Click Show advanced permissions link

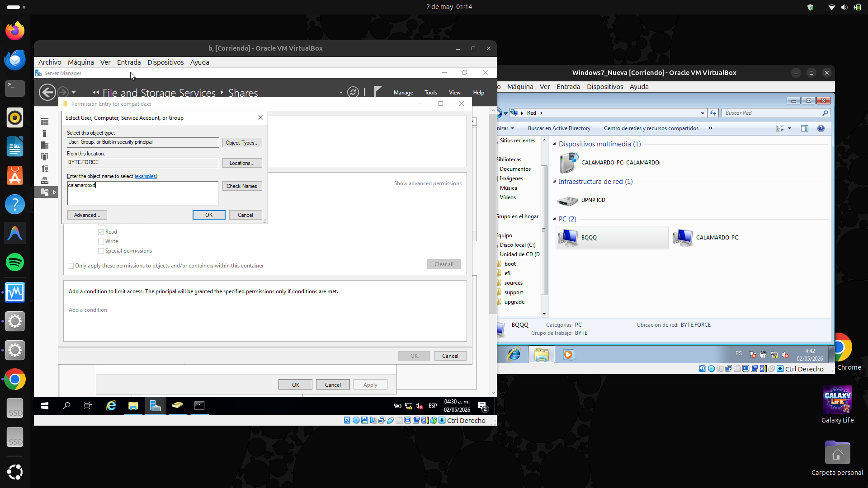click(428, 183)
